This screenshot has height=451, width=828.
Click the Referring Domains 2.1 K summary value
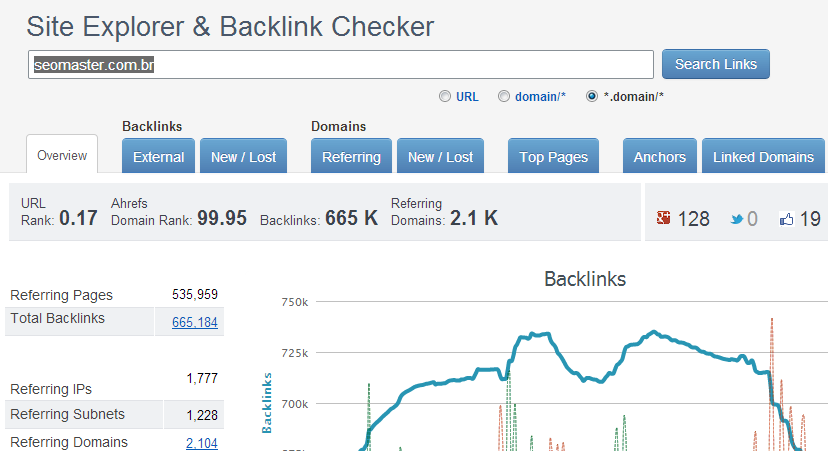click(474, 218)
